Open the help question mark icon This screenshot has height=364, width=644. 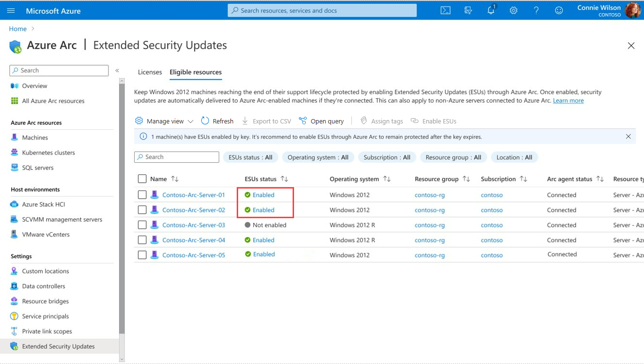point(536,10)
